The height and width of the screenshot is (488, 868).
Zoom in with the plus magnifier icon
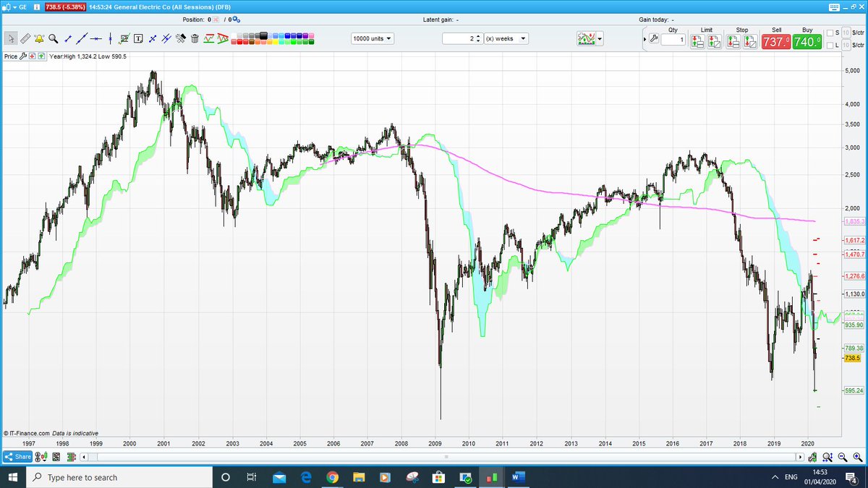point(858,457)
